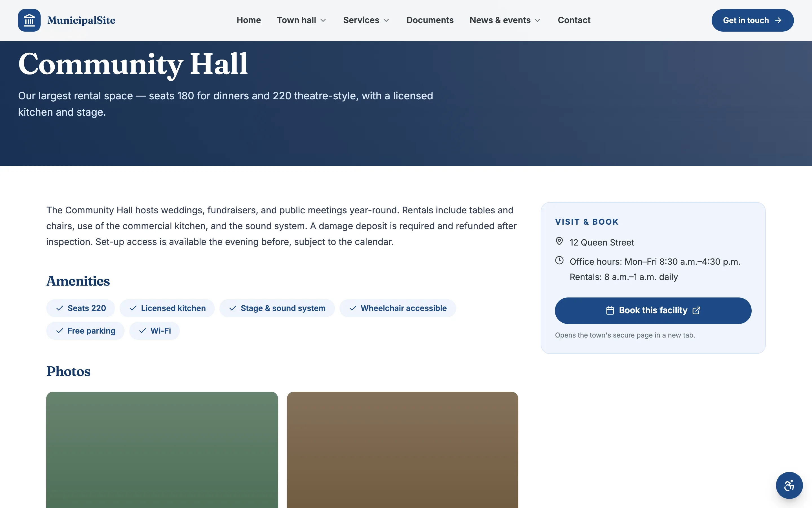Click the Licensed kitchen amenity label
This screenshot has width=812, height=508.
(x=173, y=308)
